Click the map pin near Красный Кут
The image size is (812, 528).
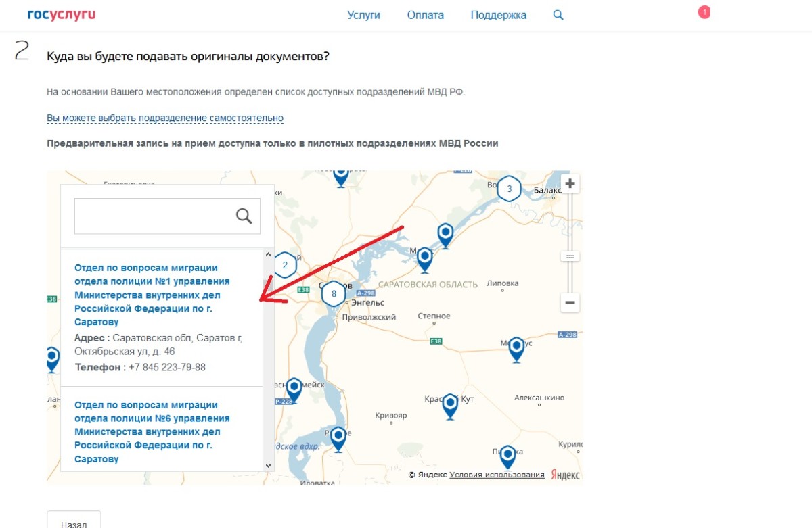coord(450,405)
